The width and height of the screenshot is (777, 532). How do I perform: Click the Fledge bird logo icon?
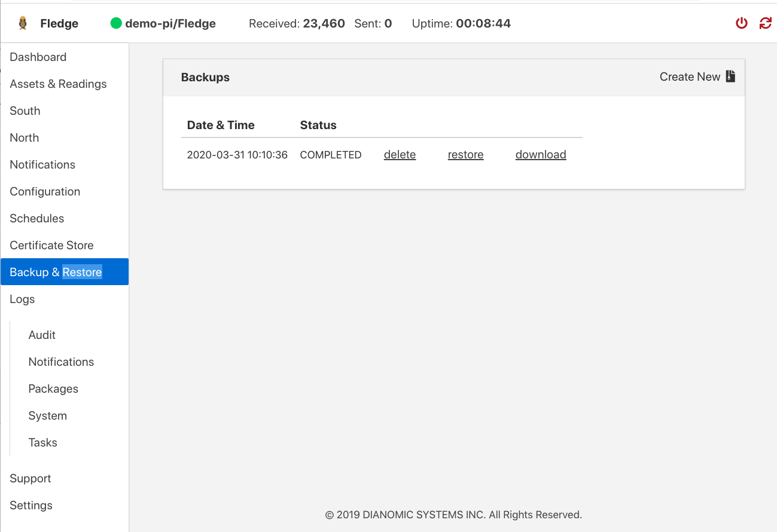tap(23, 23)
